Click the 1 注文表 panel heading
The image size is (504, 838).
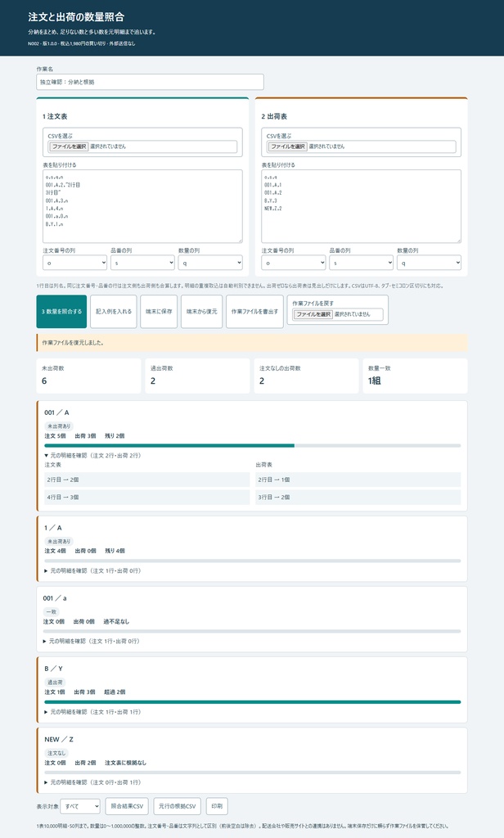point(55,116)
